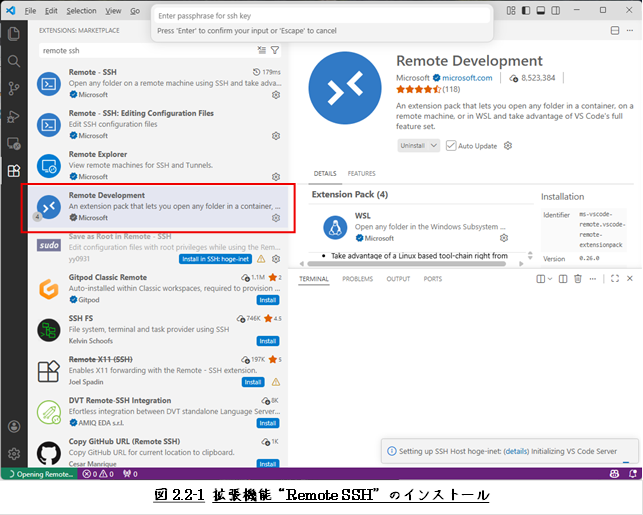Open Source Control view in activity bar
Image resolution: width=643 pixels, height=515 pixels.
(14, 89)
